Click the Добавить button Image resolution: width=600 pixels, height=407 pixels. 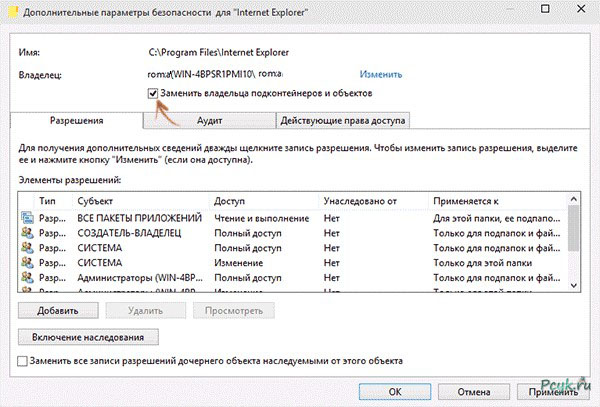pyautogui.click(x=58, y=311)
